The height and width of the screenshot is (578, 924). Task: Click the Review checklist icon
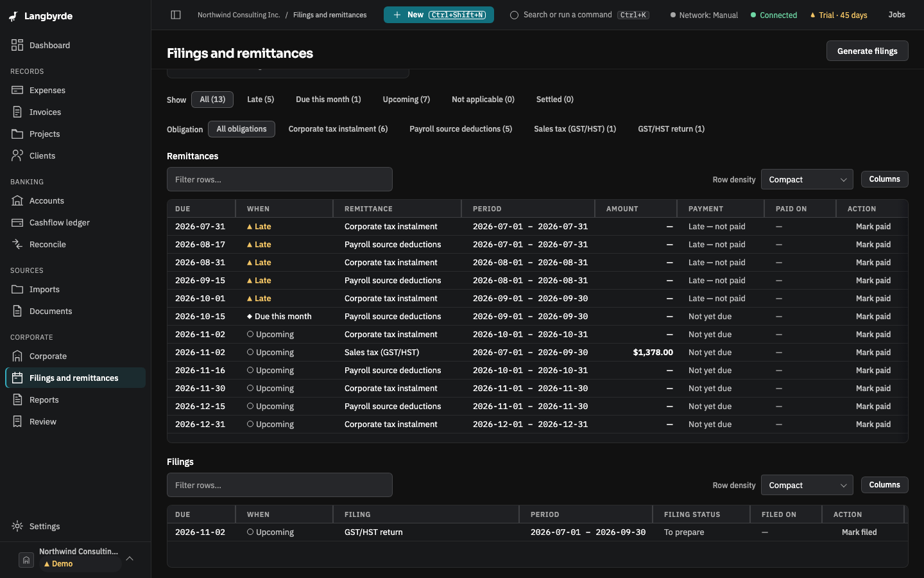(x=17, y=421)
